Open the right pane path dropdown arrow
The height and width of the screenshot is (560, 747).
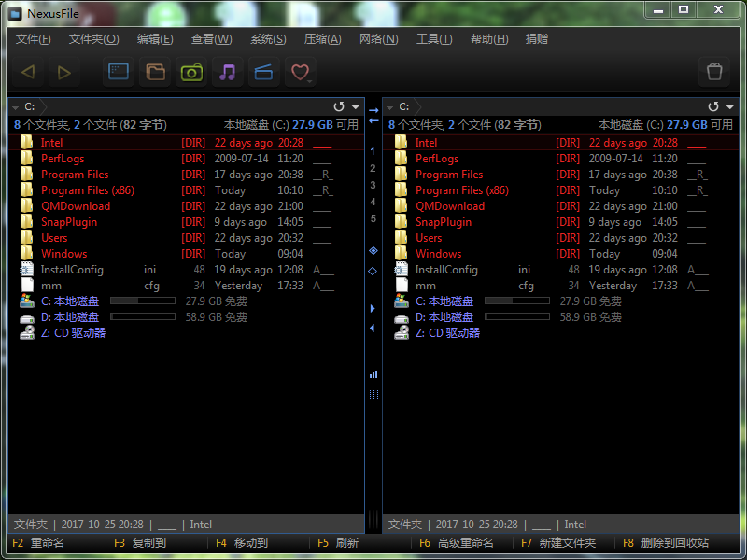pos(730,106)
